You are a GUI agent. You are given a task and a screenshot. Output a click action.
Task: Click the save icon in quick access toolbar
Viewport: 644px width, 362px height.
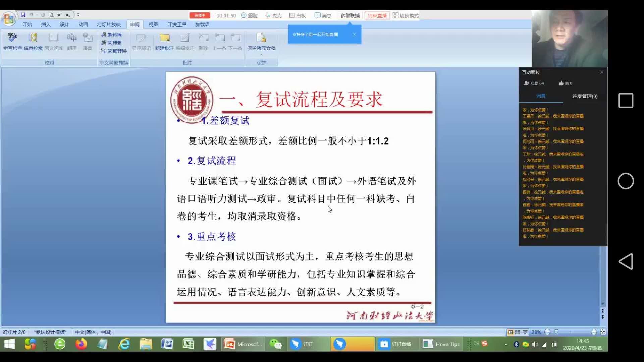(23, 15)
